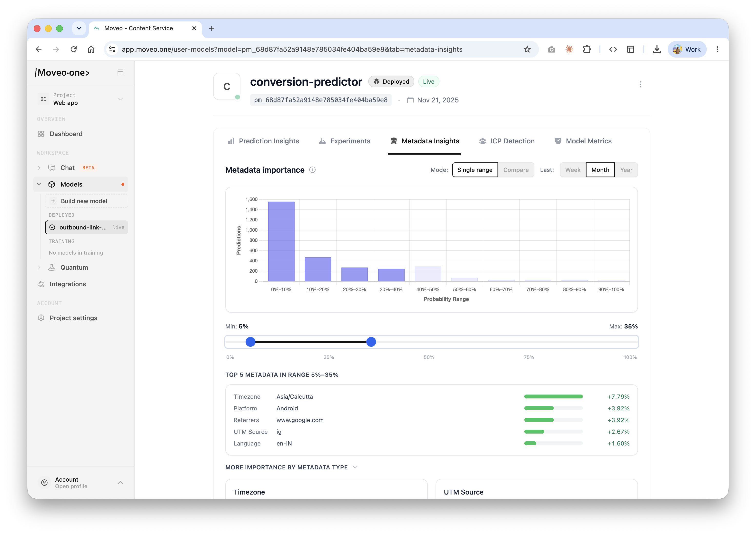The width and height of the screenshot is (756, 535).
Task: Set time range to Month
Action: point(600,170)
